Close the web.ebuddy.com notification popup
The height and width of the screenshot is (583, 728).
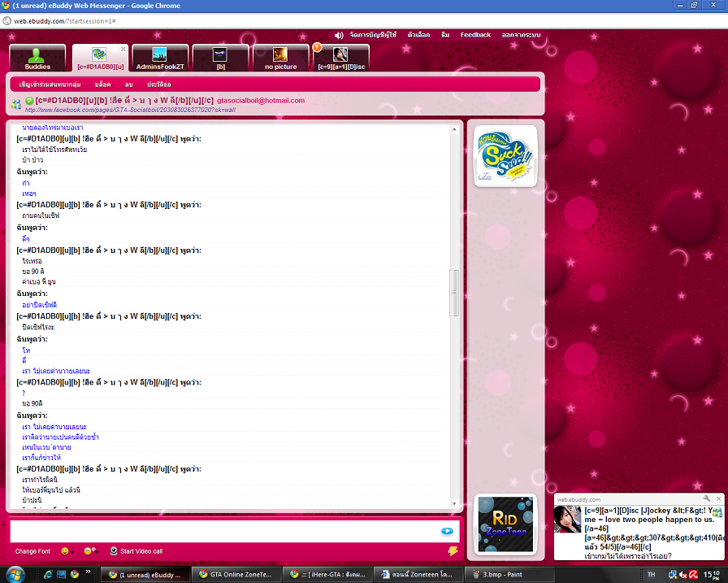click(x=718, y=499)
